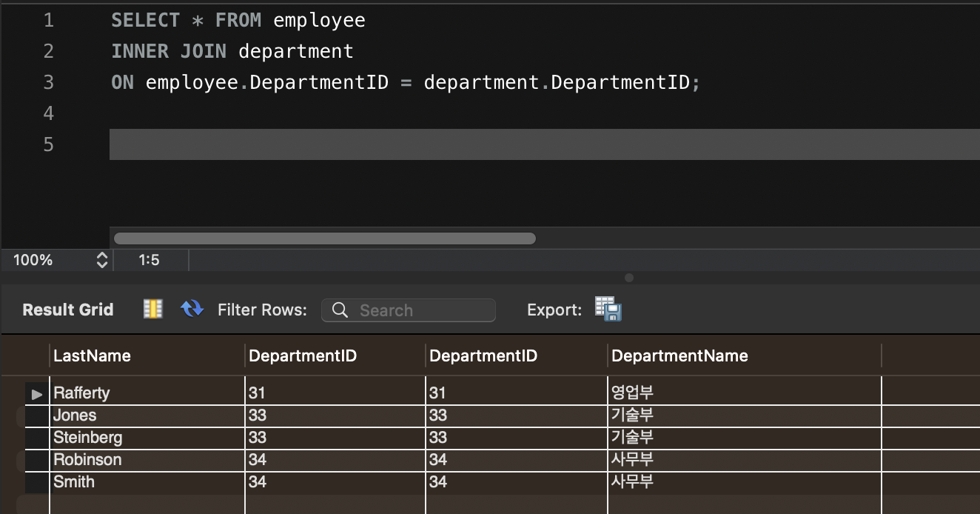This screenshot has height=514, width=980.
Task: Open the 100% zoom stepper
Action: pyautogui.click(x=102, y=260)
